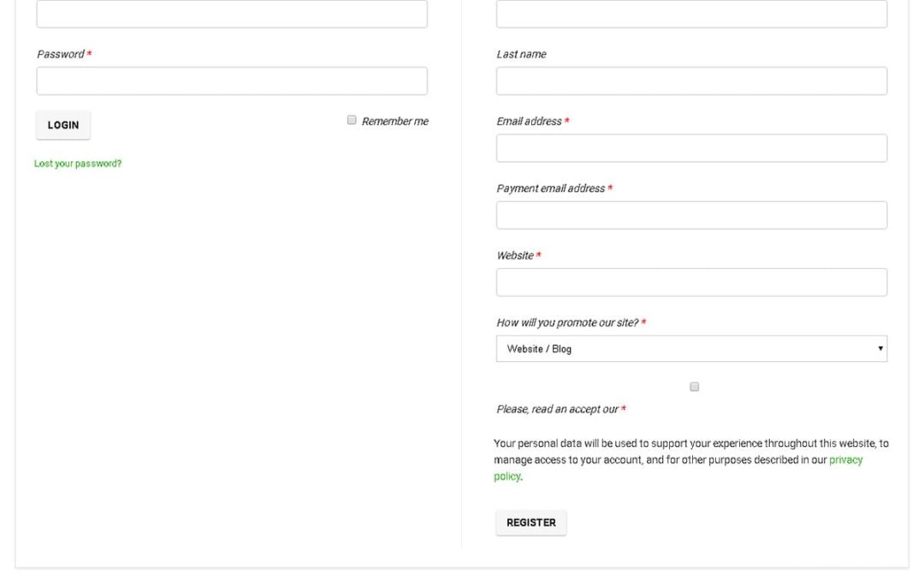The height and width of the screenshot is (578, 924).
Task: Click into the Website text field
Action: [x=691, y=283]
